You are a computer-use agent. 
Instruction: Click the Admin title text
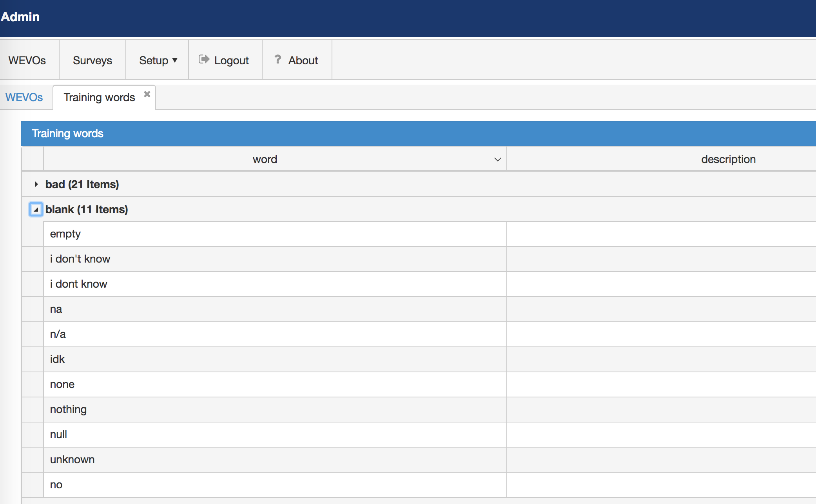[x=20, y=17]
